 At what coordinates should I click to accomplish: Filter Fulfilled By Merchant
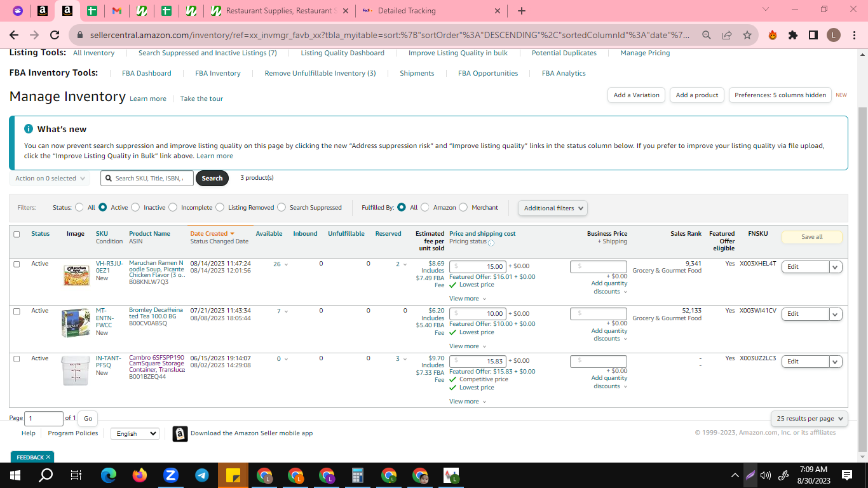[463, 207]
